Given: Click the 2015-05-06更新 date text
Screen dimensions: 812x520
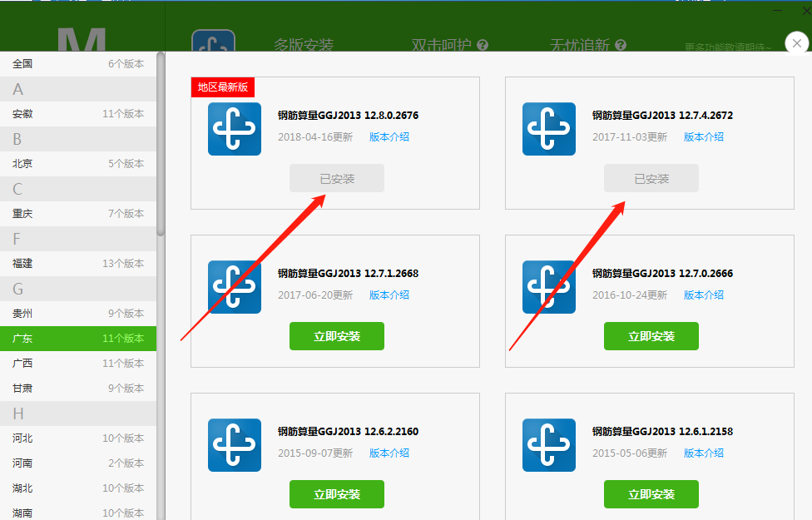Looking at the screenshot, I should 630,453.
